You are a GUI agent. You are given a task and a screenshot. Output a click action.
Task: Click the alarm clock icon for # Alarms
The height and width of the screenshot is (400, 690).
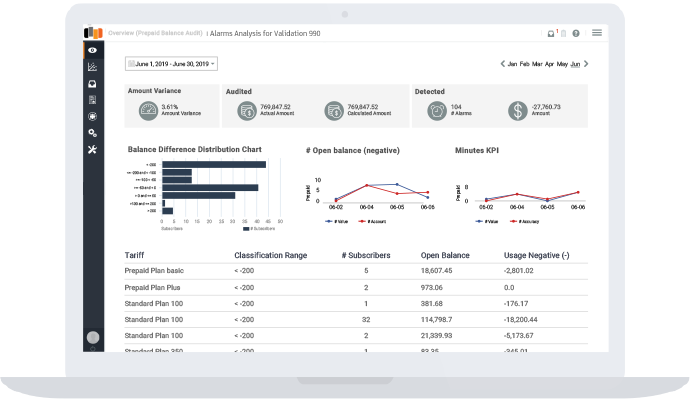[437, 111]
